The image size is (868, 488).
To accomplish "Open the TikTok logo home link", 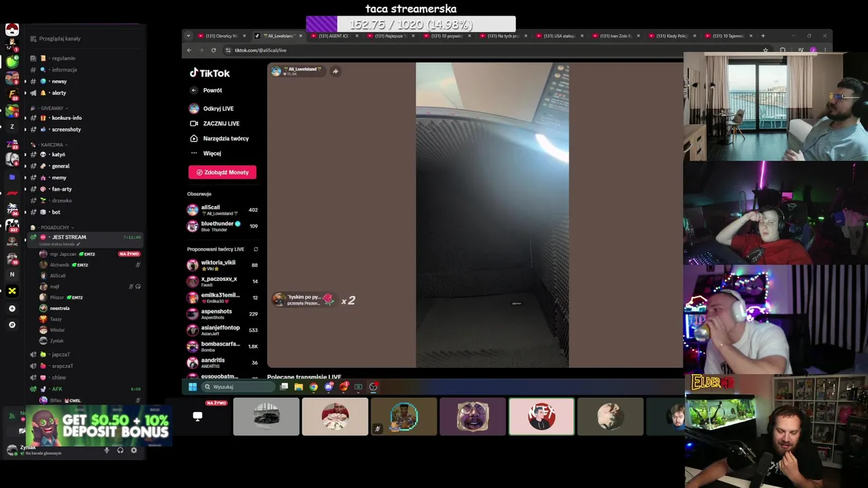I will coord(210,73).
